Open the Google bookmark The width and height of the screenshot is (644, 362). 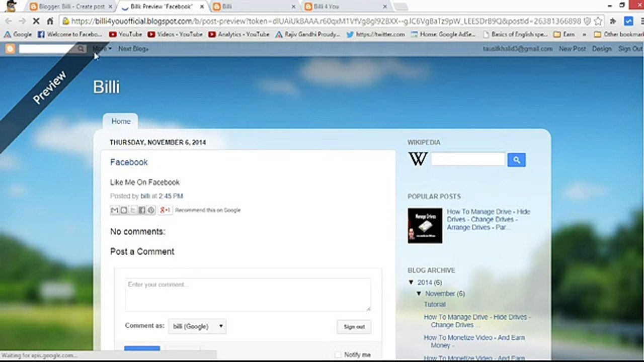[x=18, y=34]
